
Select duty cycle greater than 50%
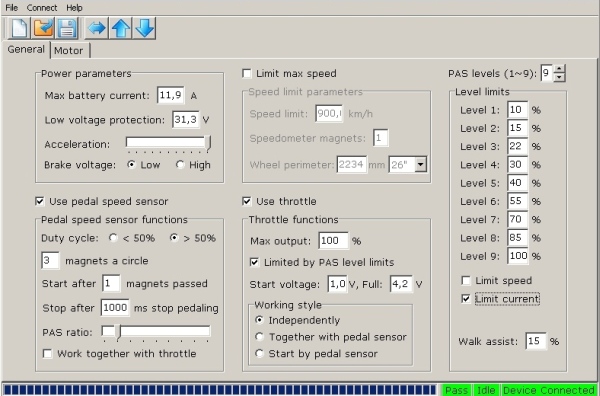174,238
